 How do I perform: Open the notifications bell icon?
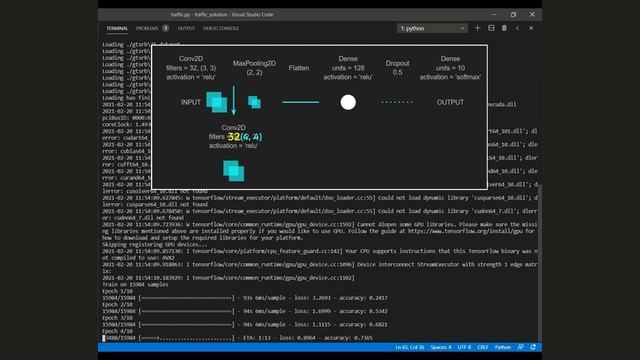(x=533, y=347)
